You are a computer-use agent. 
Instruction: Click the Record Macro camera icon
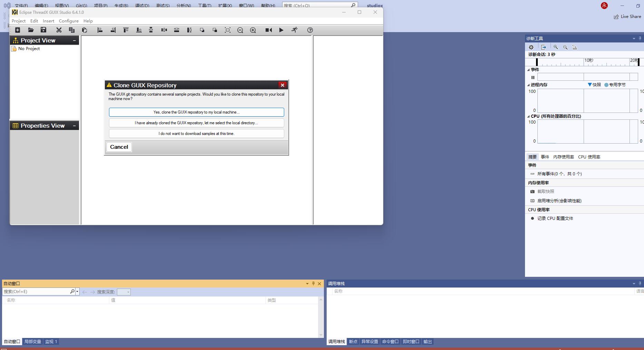[269, 30]
